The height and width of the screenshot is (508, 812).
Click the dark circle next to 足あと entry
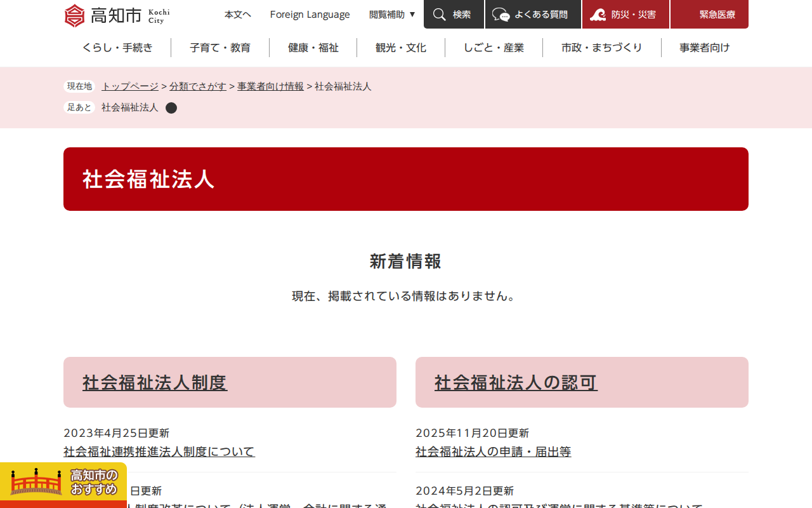coord(171,108)
